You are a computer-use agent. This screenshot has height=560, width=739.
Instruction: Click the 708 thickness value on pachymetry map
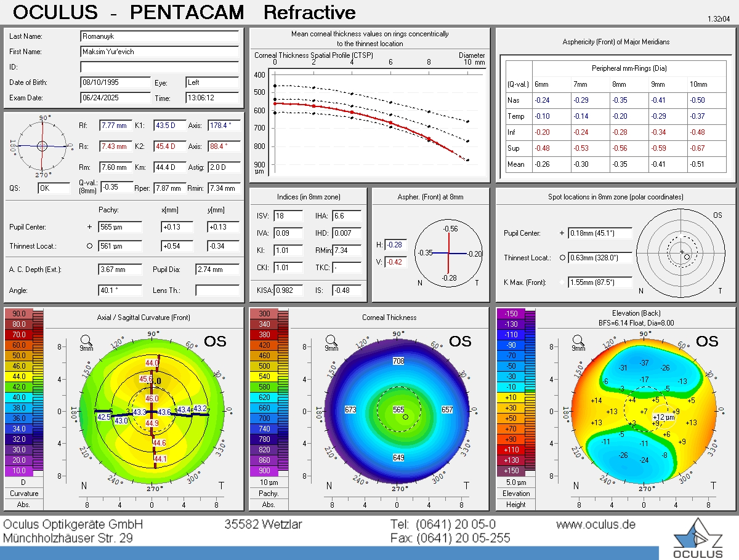coord(398,361)
